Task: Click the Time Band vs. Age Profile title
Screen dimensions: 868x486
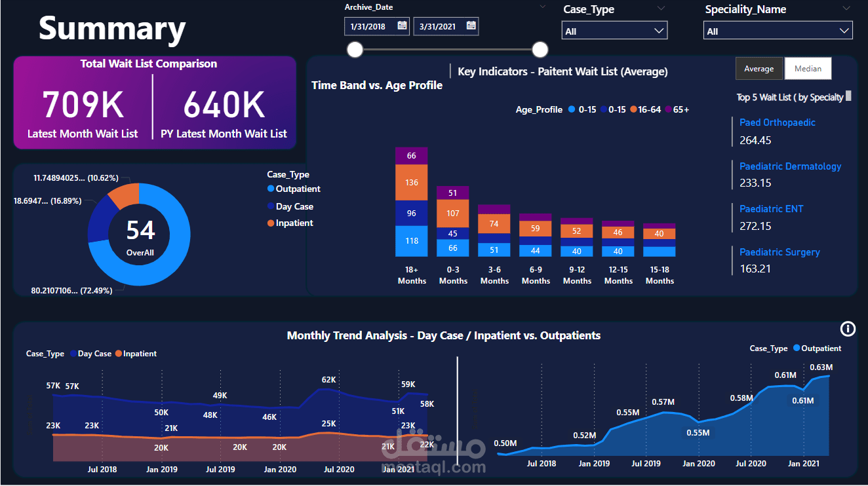Action: [x=377, y=85]
